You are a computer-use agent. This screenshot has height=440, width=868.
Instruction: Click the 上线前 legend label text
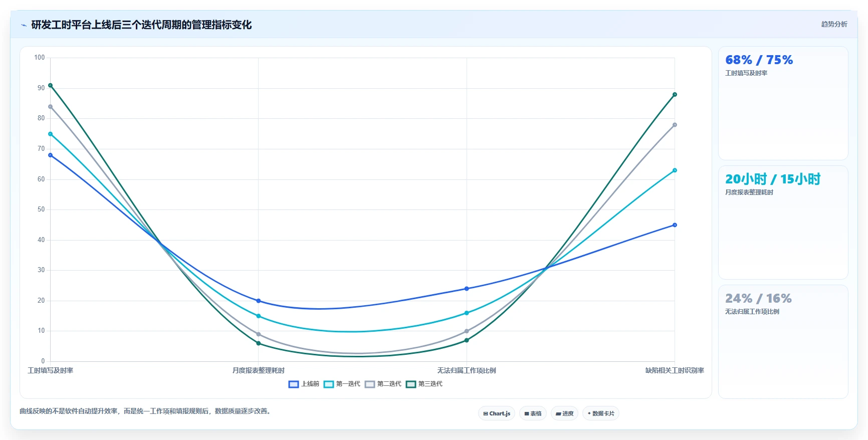(310, 384)
